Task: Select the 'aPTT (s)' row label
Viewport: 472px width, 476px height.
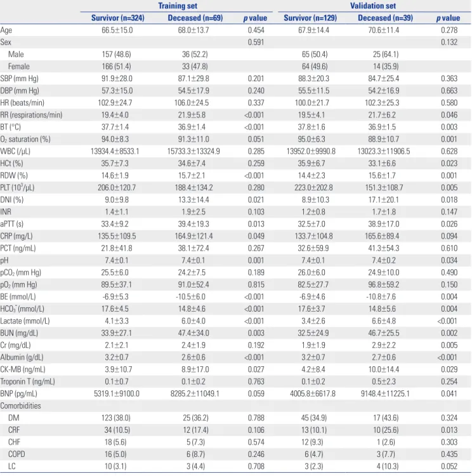Action: [x=12, y=224]
